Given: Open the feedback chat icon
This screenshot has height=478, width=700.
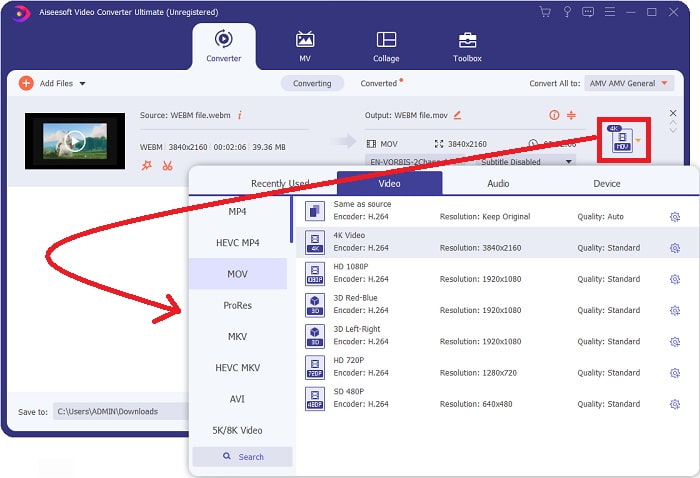Looking at the screenshot, I should point(588,12).
